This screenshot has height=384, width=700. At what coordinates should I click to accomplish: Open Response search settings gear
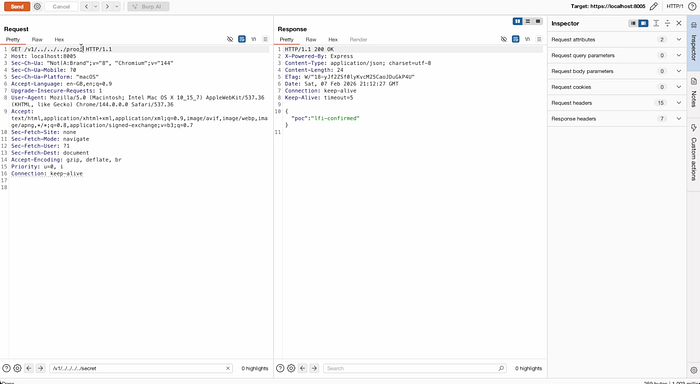tap(291, 368)
